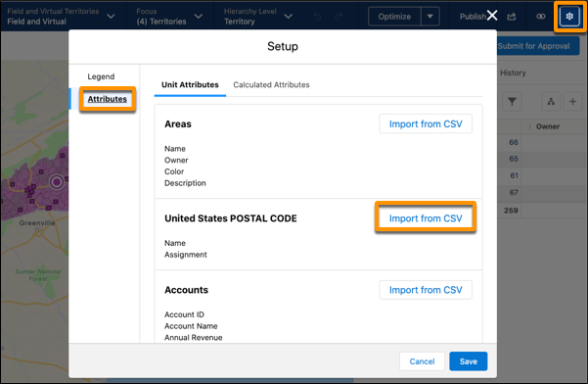Import Areas attributes from CSV

pos(426,123)
